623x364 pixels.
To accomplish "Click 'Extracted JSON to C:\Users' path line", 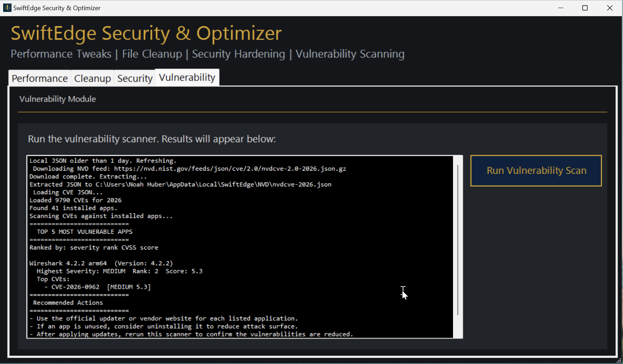I will [x=180, y=184].
